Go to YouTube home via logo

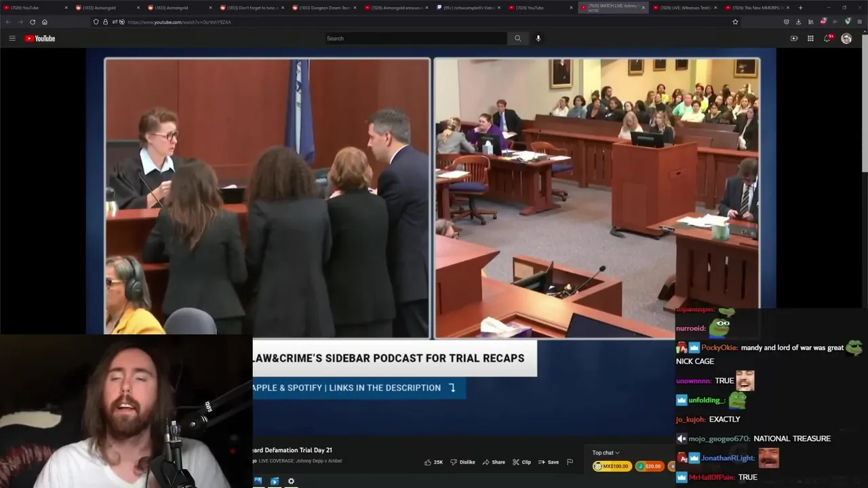[x=40, y=39]
